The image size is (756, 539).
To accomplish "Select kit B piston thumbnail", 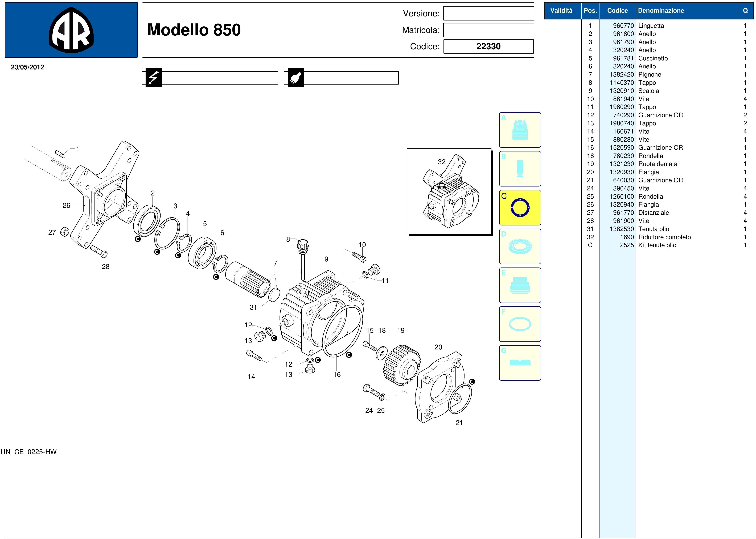I will coord(520,169).
